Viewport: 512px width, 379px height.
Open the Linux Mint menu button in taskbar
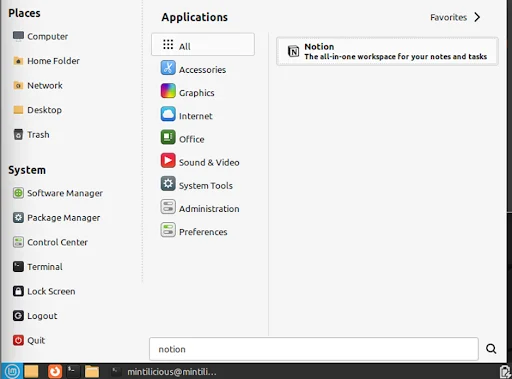[x=12, y=371]
